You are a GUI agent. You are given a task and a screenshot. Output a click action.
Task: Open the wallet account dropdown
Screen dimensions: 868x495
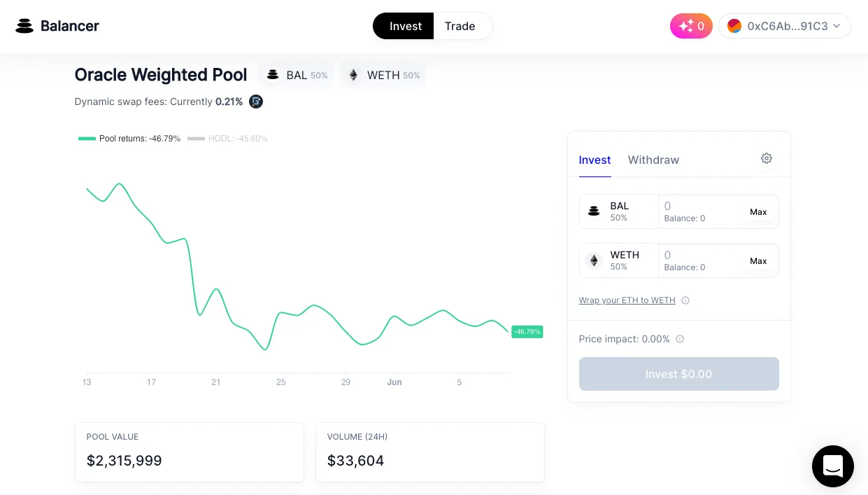coord(784,26)
